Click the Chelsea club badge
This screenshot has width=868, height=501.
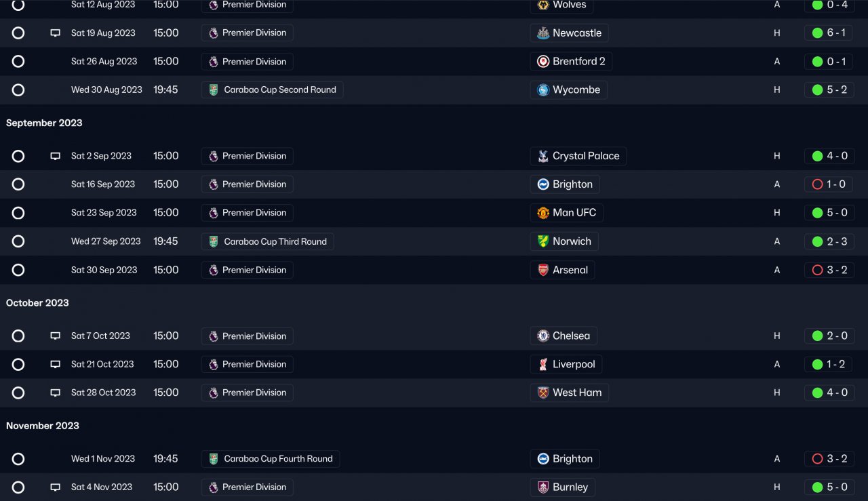(x=543, y=336)
